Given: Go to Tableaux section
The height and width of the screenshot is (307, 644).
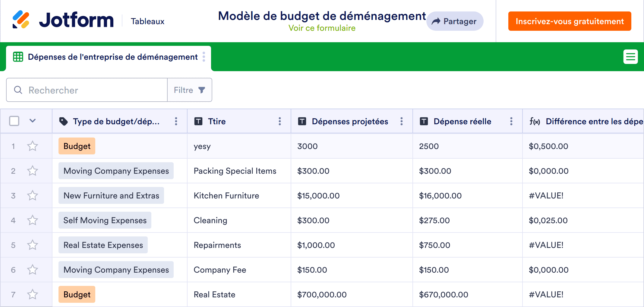Looking at the screenshot, I should [147, 21].
